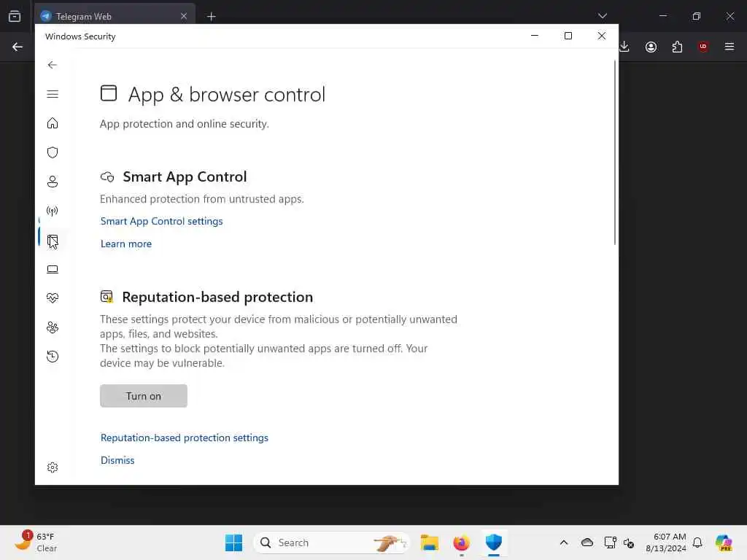Minimize the Windows Security window
This screenshot has height=560, width=747.
click(x=535, y=36)
